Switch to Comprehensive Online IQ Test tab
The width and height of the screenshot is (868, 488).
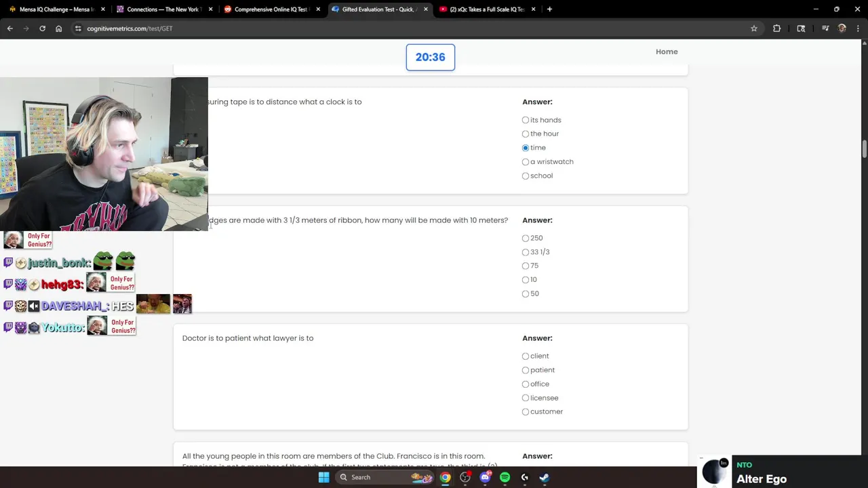[271, 9]
